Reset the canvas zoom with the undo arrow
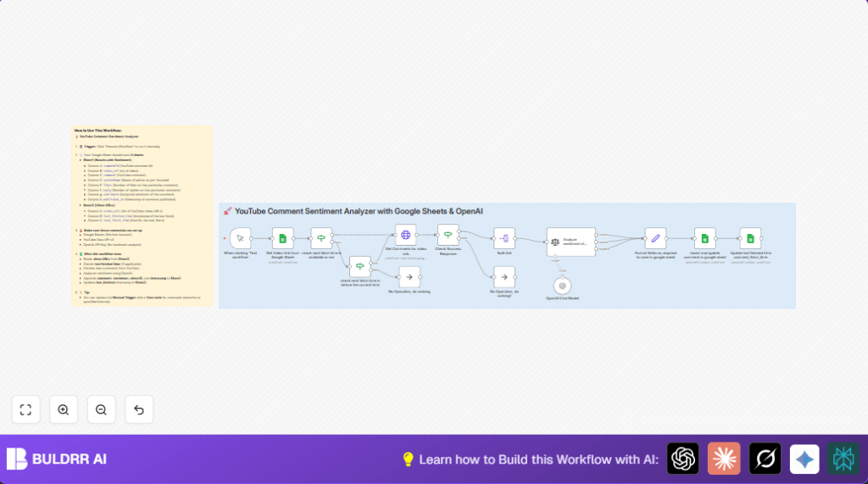 click(139, 409)
